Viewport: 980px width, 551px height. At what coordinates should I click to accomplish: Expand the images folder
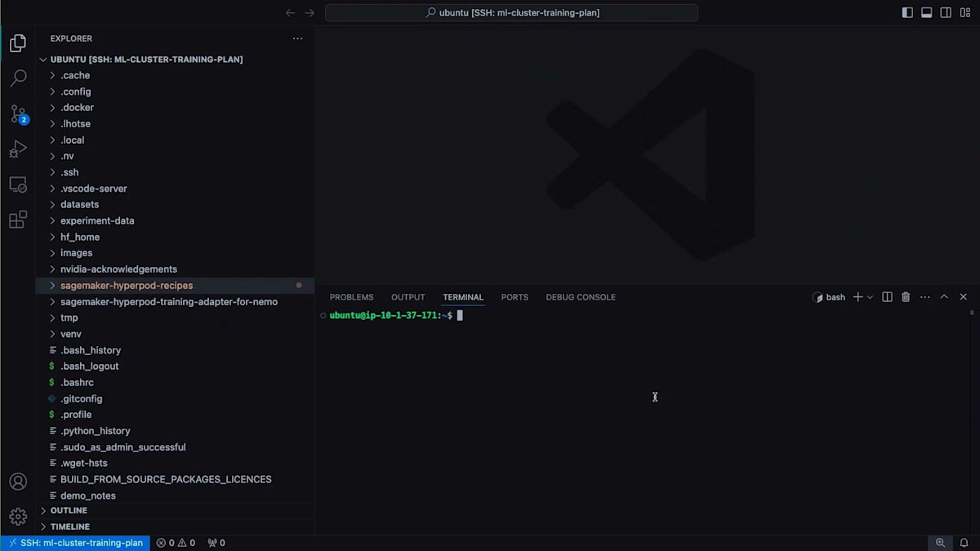(175, 253)
